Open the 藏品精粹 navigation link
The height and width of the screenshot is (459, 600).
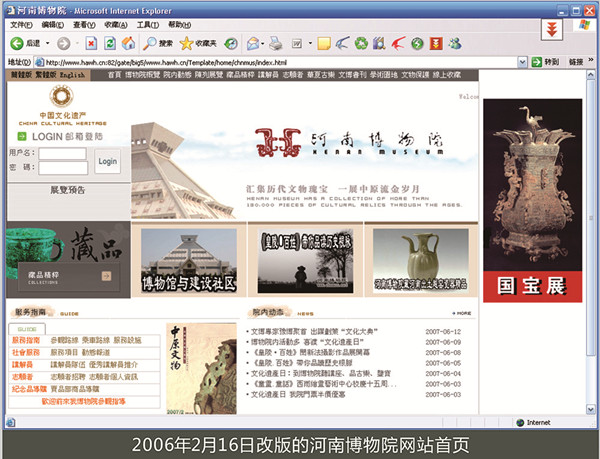(x=240, y=75)
